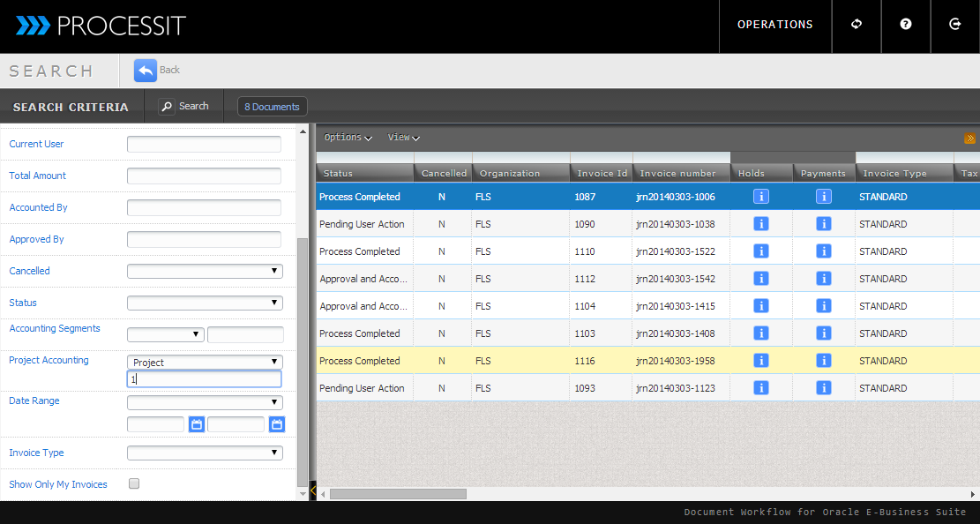Open the Project Accounting Project dropdown
Image resolution: width=980 pixels, height=524 pixels.
(x=205, y=362)
